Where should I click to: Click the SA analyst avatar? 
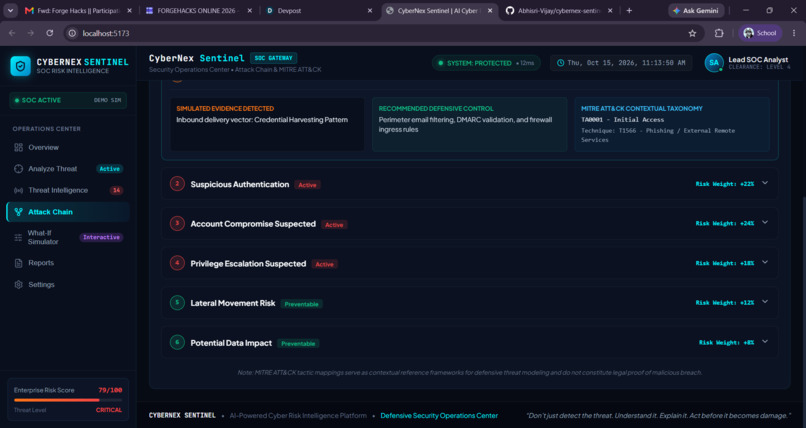(x=713, y=63)
